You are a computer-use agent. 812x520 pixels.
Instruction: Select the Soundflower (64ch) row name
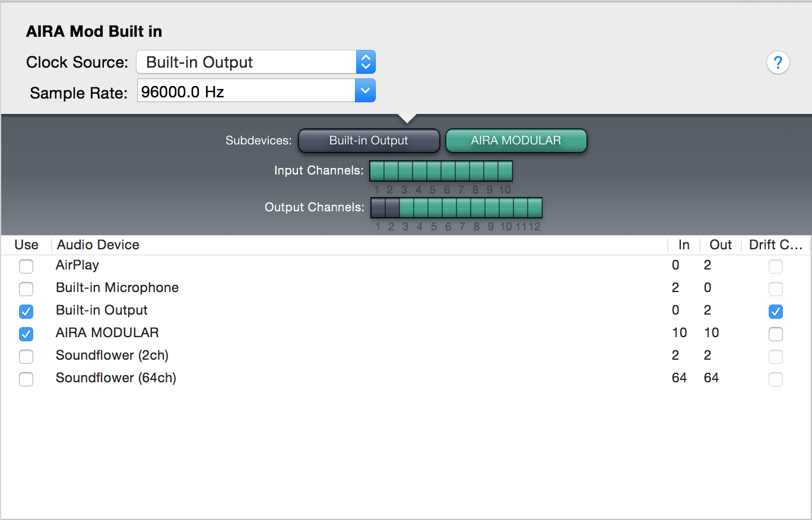(x=116, y=378)
